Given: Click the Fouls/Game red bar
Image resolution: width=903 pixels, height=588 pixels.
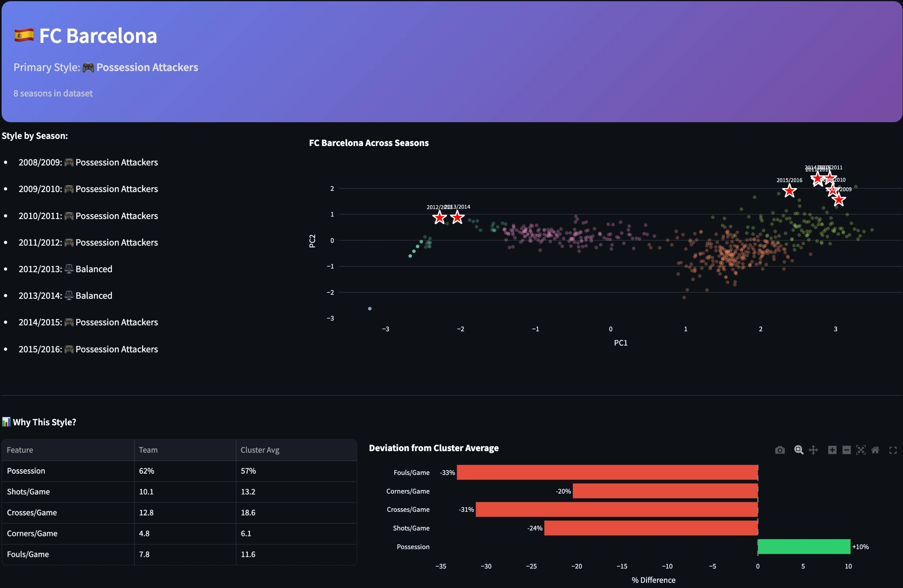Looking at the screenshot, I should 607,472.
